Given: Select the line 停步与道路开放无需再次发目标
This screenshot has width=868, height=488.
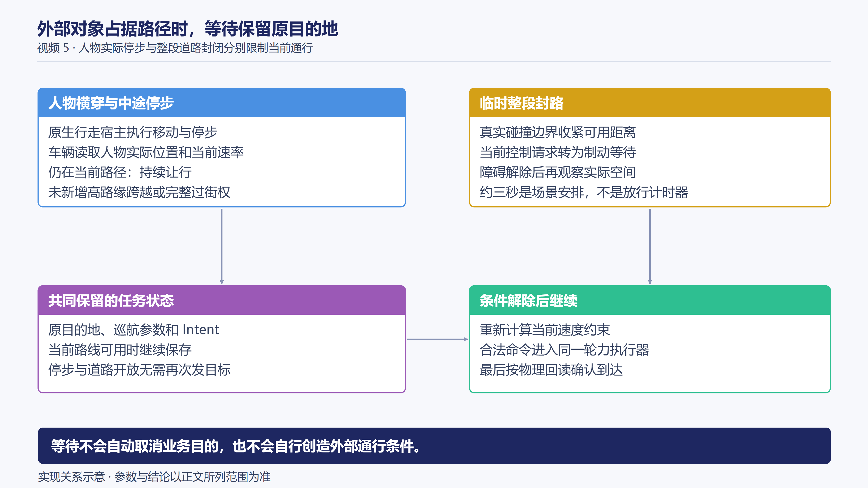Looking at the screenshot, I should (x=139, y=370).
